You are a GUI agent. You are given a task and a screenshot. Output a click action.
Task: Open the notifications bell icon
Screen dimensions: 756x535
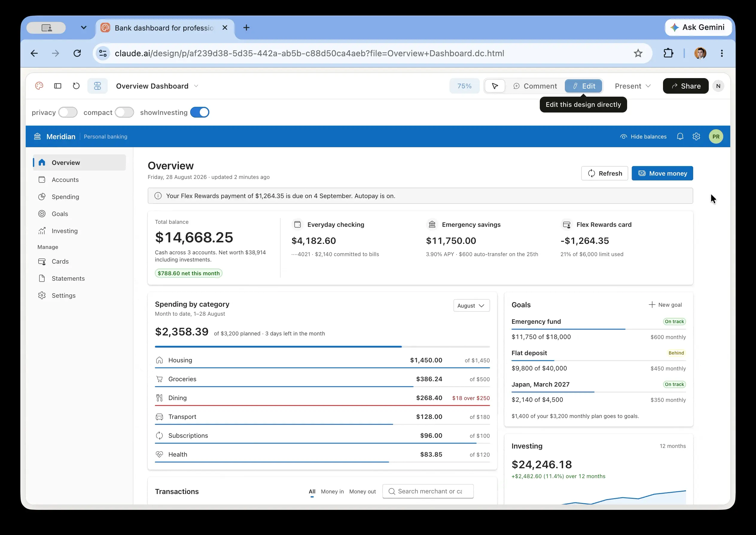coord(680,136)
